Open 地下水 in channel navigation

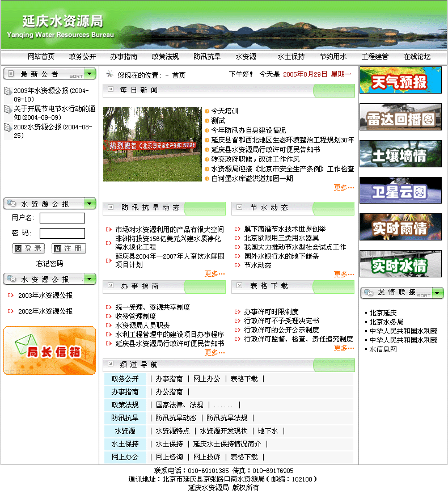(268, 430)
